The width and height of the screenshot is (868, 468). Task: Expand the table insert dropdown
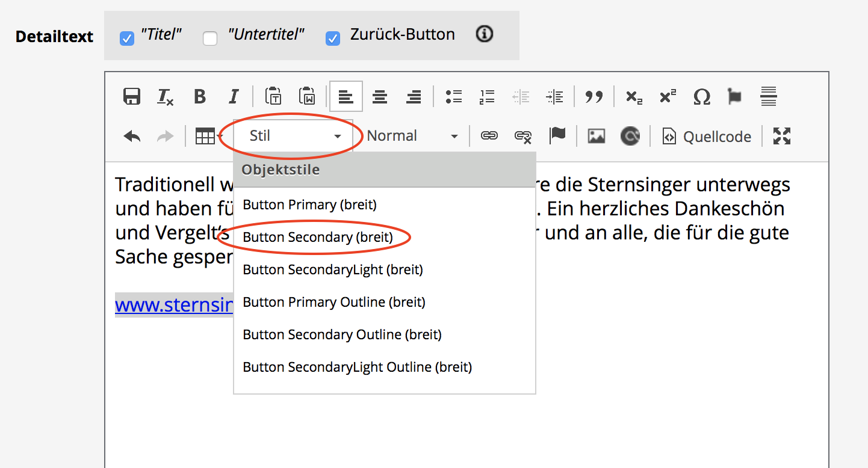tap(208, 137)
